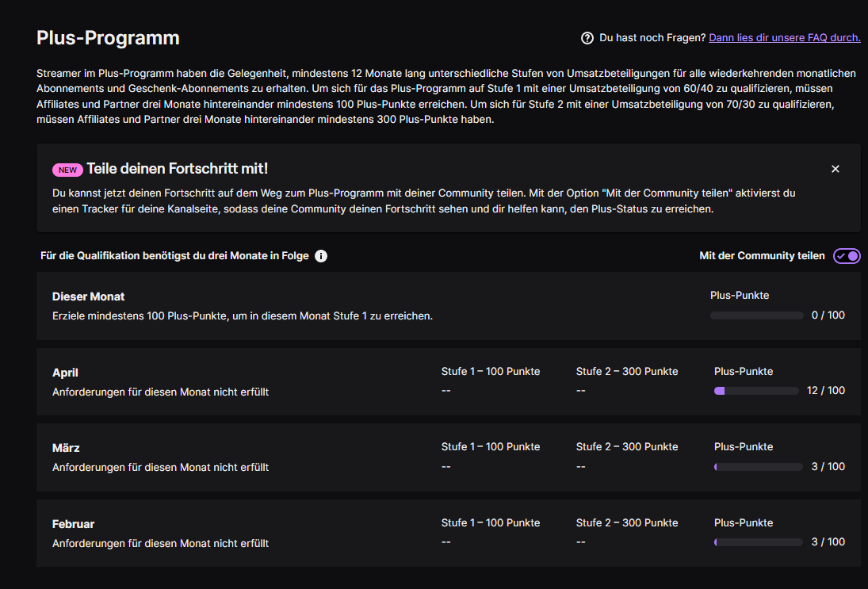868x589 pixels.
Task: Click the April Plus-Punkte progress bar
Action: coord(756,391)
